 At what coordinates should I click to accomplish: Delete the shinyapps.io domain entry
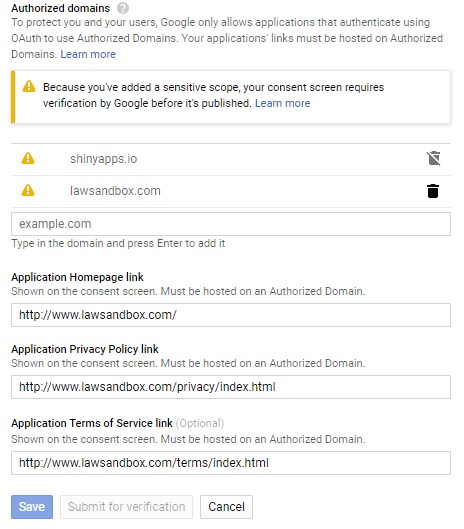(x=433, y=158)
